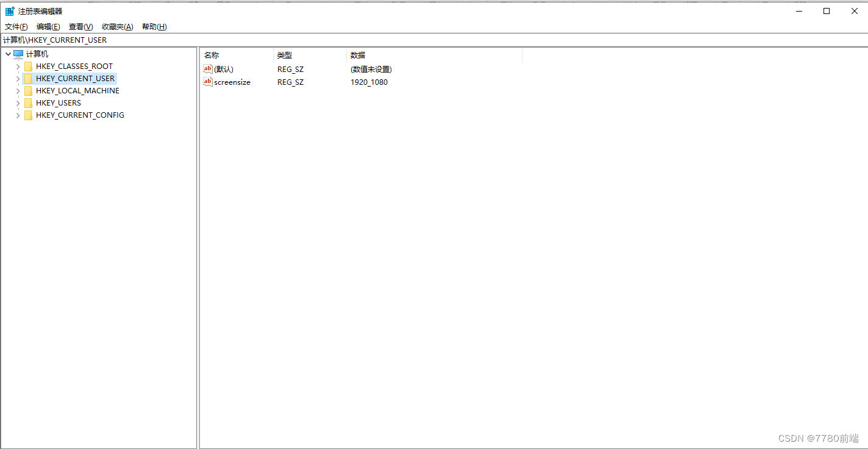
Task: Select the HKEY_LOCAL_MACHINE tree item
Action: click(77, 91)
